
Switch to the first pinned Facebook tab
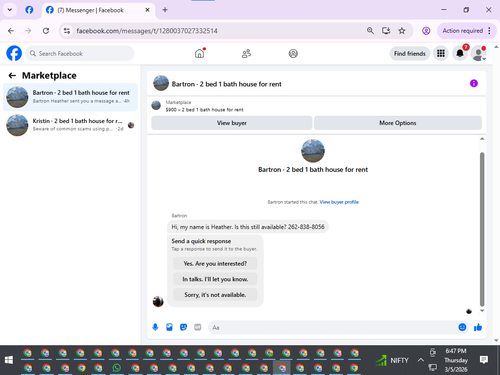point(29,10)
